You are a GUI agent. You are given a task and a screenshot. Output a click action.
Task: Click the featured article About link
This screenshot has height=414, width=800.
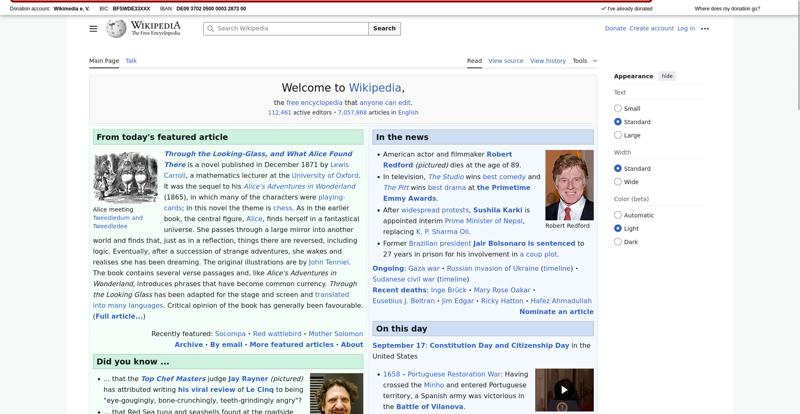click(352, 345)
